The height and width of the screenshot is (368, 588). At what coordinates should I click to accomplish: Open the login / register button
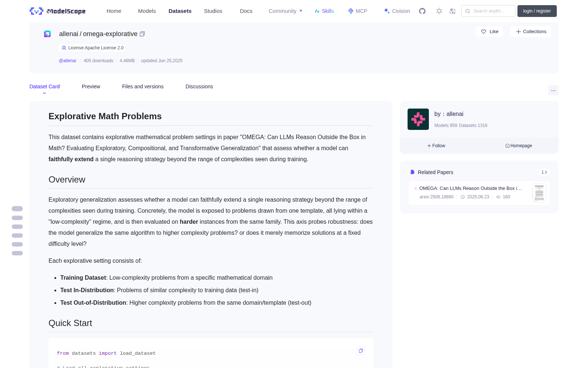(x=537, y=11)
